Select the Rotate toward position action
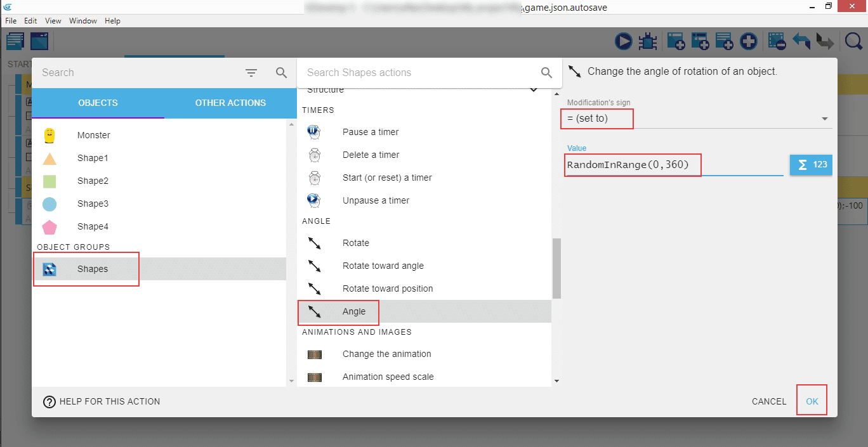Viewport: 868px width, 447px height. click(387, 288)
